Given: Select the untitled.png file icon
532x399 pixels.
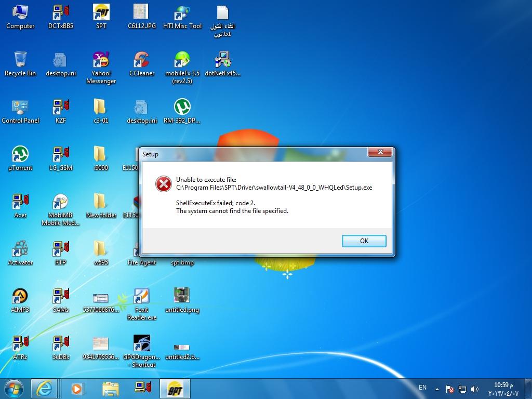Looking at the screenshot, I should click(182, 300).
